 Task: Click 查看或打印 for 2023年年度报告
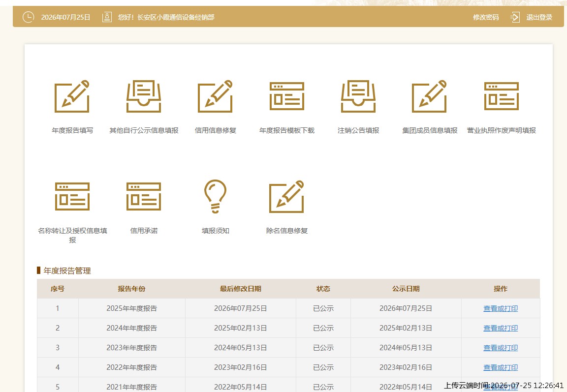click(501, 348)
